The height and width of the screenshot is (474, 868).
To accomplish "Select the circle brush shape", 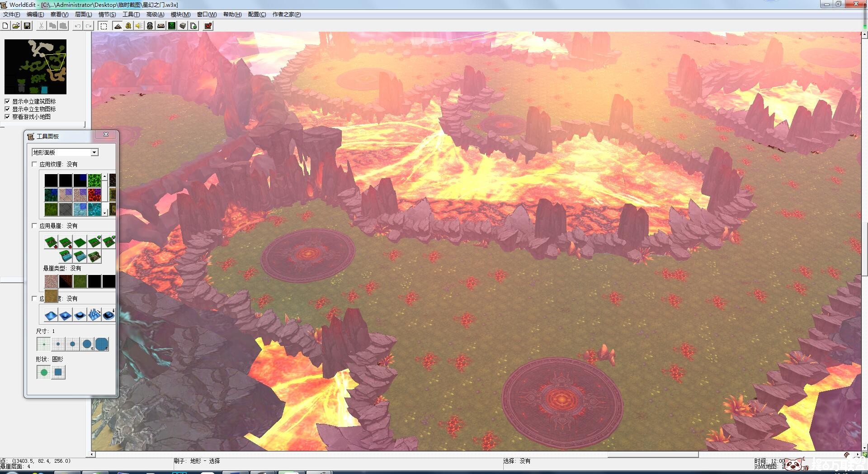I will pos(44,373).
